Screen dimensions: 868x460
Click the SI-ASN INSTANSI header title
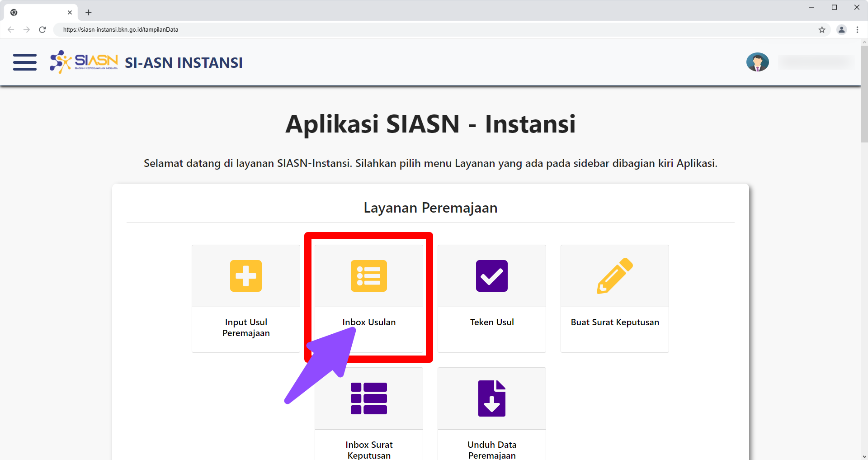184,62
